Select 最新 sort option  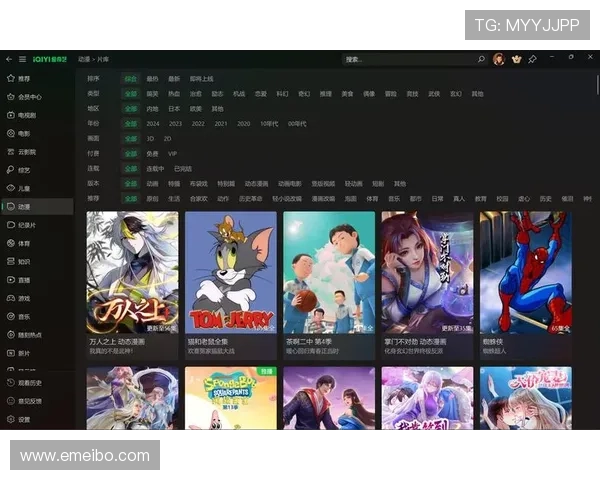pos(174,78)
